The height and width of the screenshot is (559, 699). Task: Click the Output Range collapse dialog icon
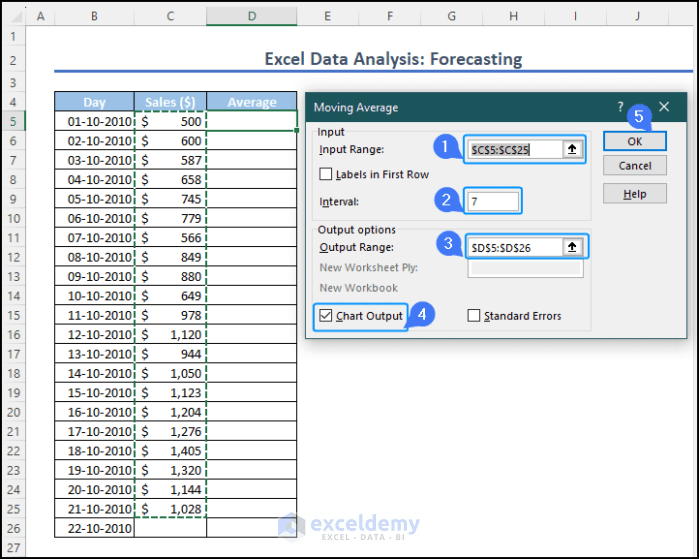572,247
